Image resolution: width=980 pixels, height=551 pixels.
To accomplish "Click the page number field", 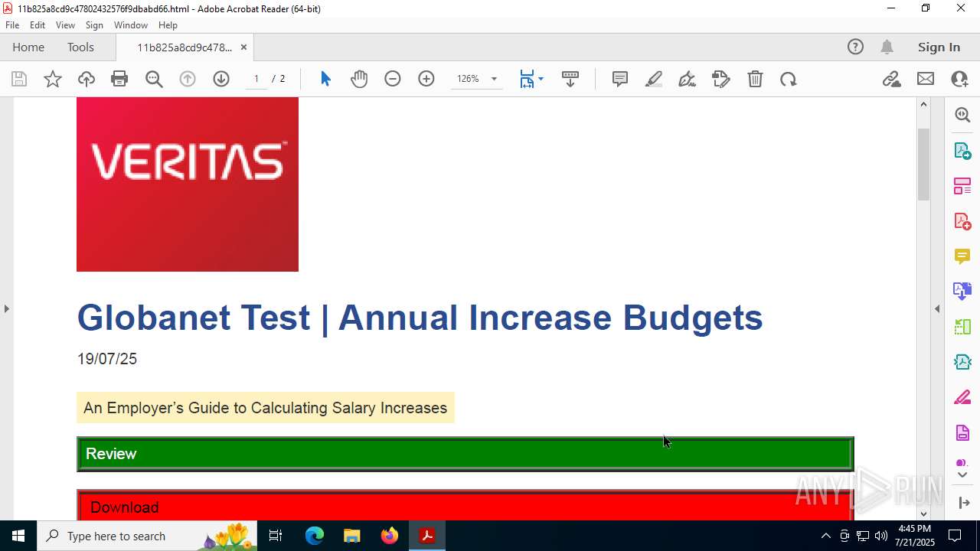I will tap(256, 79).
